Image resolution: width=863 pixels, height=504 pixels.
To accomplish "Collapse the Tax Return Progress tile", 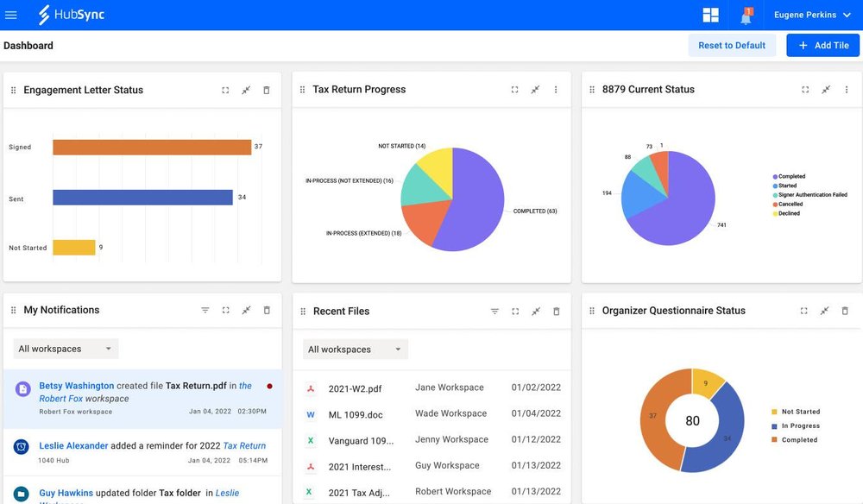I will click(535, 89).
